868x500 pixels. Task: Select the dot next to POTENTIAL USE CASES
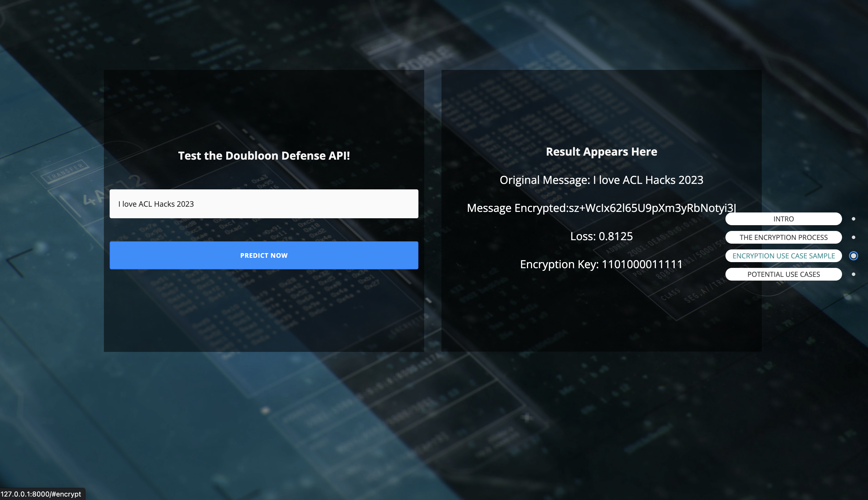tap(853, 274)
